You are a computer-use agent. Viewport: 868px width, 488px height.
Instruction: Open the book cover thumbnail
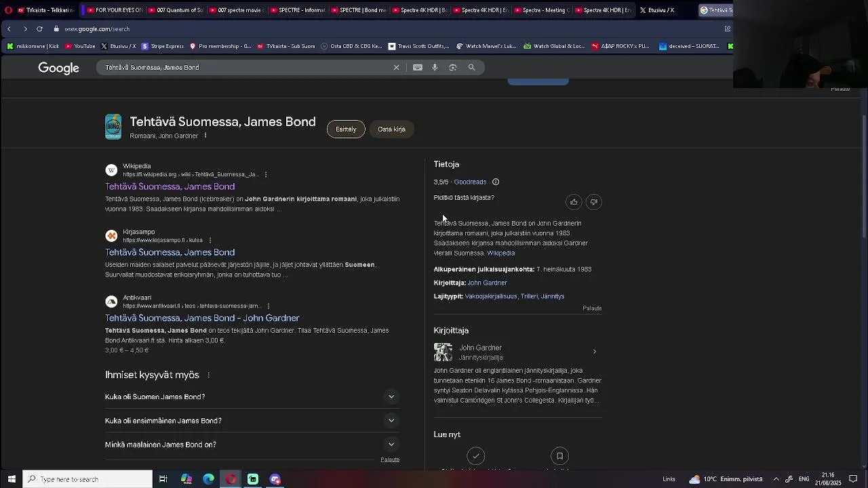click(x=113, y=127)
